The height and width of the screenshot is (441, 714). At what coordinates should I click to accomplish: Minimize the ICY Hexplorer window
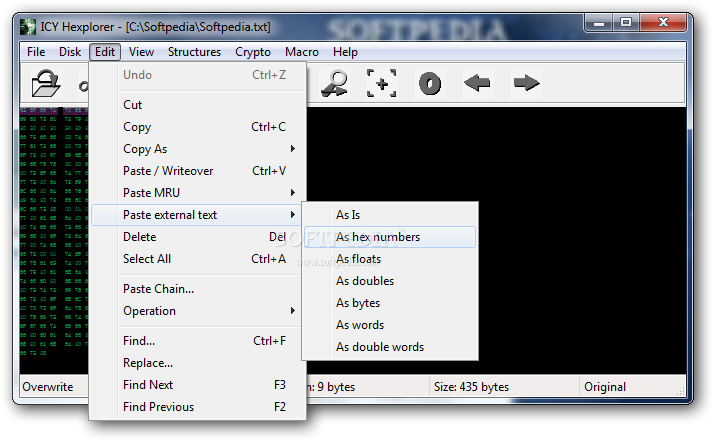point(599,23)
